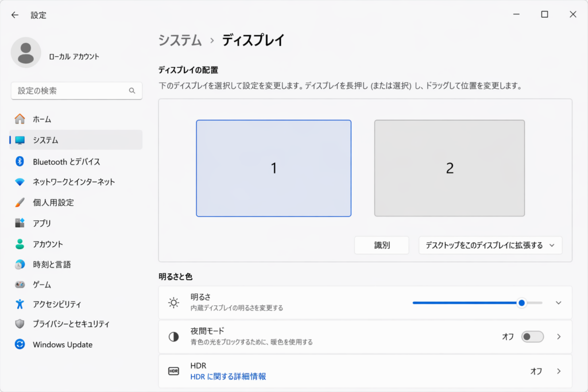Click the brightness slider handle
The width and height of the screenshot is (588, 392).
point(521,303)
